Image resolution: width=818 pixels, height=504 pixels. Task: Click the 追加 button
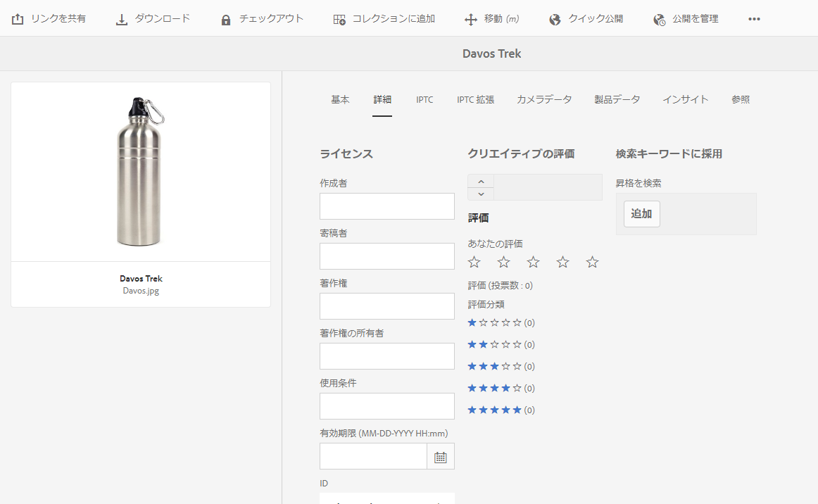point(642,214)
